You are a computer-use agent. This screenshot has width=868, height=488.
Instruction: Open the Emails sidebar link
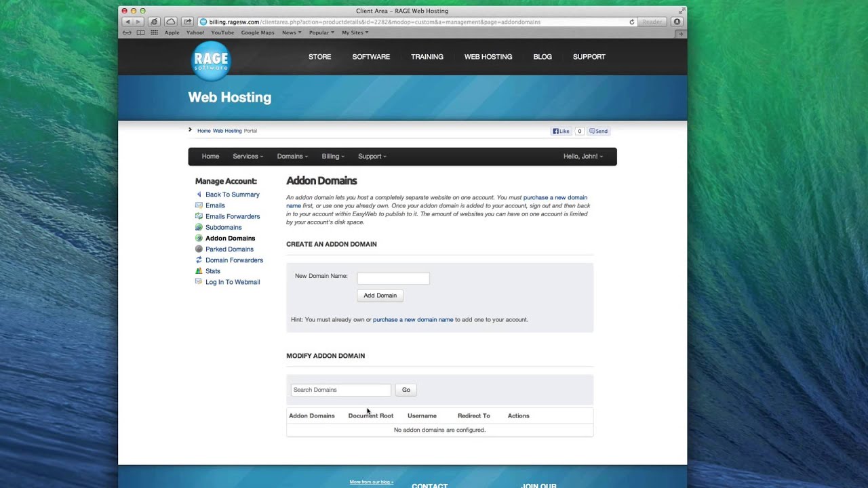(215, 205)
